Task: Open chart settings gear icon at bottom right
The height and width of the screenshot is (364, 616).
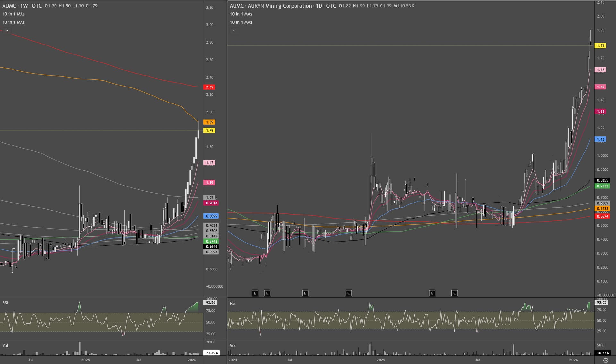Action: point(606,360)
